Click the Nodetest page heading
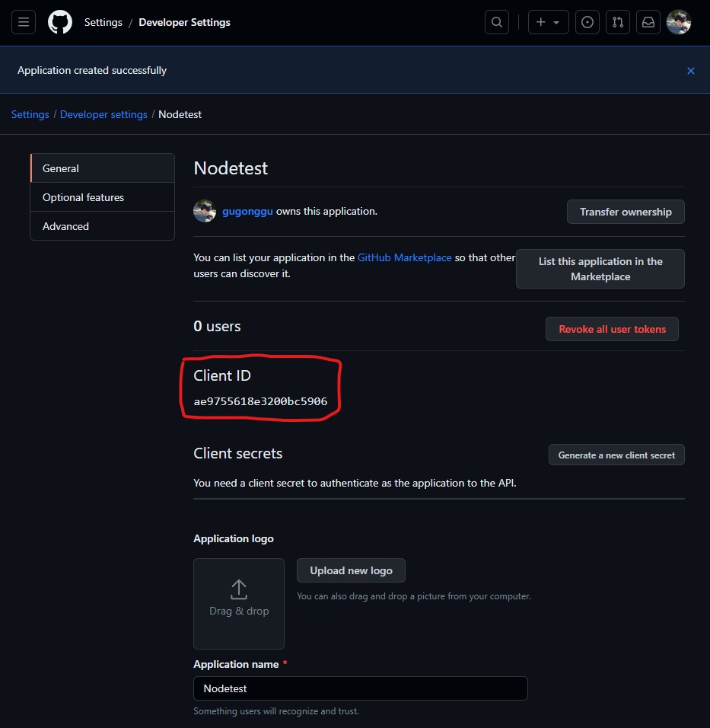The width and height of the screenshot is (710, 728). point(231,168)
